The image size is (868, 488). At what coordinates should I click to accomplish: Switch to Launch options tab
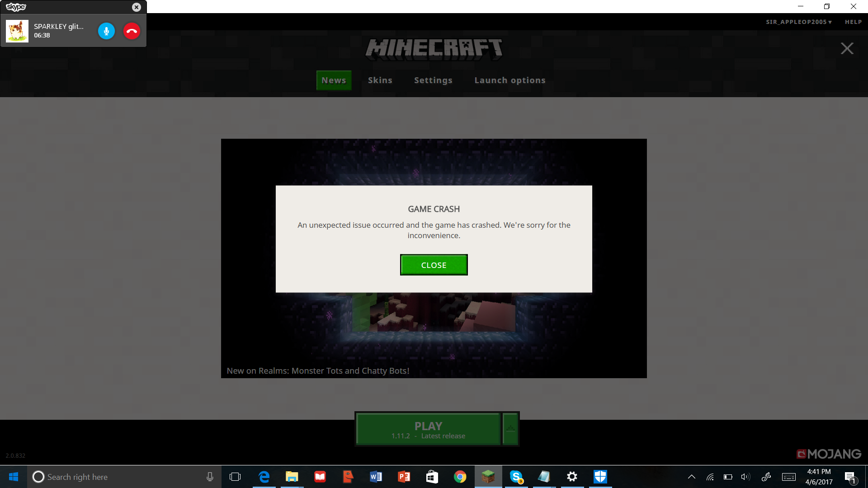tap(509, 80)
